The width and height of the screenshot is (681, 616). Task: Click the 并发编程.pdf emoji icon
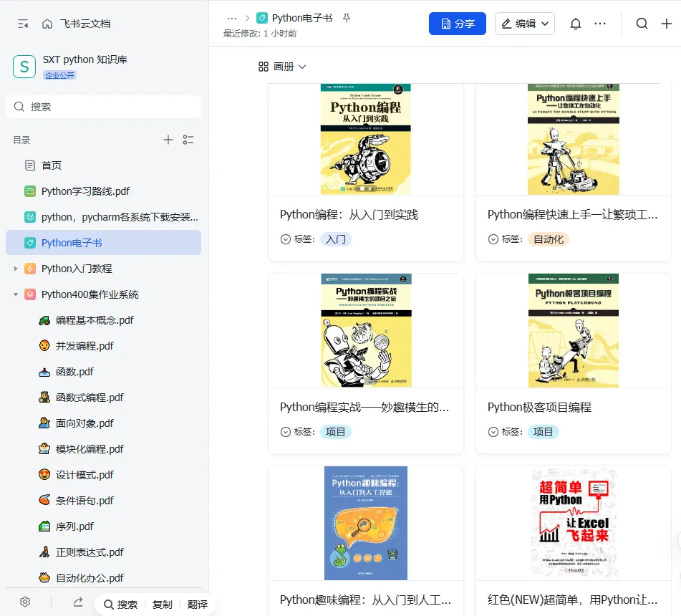click(x=44, y=346)
